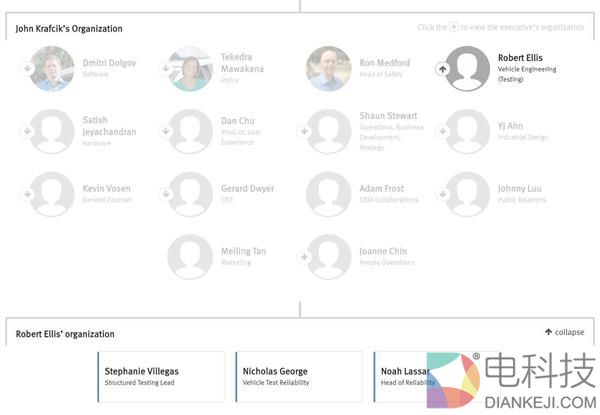Click Dmitri Dolgov's profile photo

point(52,69)
